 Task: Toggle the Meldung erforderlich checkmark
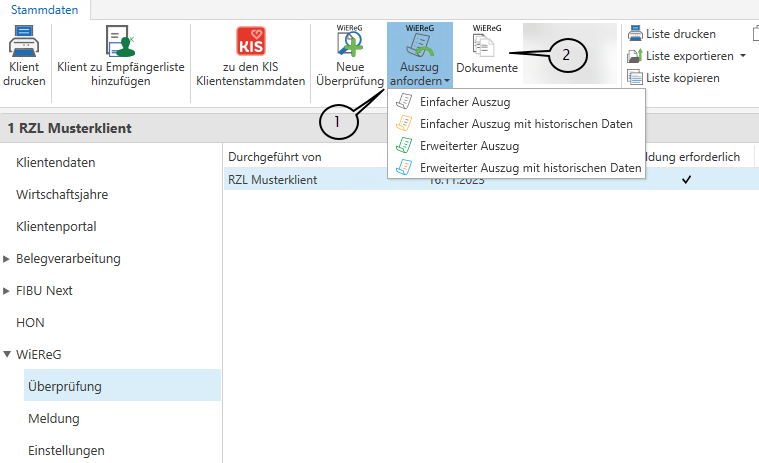(686, 180)
